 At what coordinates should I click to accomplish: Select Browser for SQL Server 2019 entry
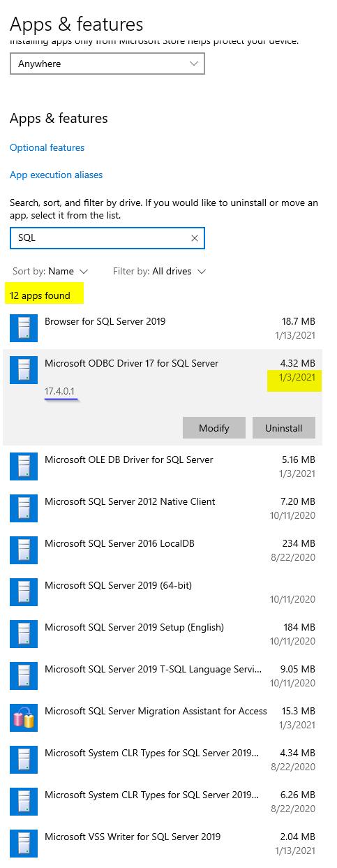[x=163, y=328]
